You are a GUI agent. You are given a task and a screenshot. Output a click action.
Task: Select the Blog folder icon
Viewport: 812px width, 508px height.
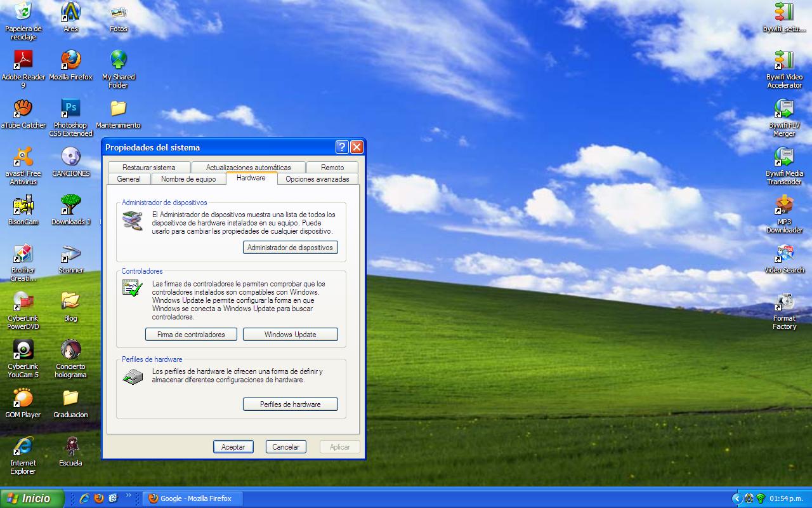(70, 307)
